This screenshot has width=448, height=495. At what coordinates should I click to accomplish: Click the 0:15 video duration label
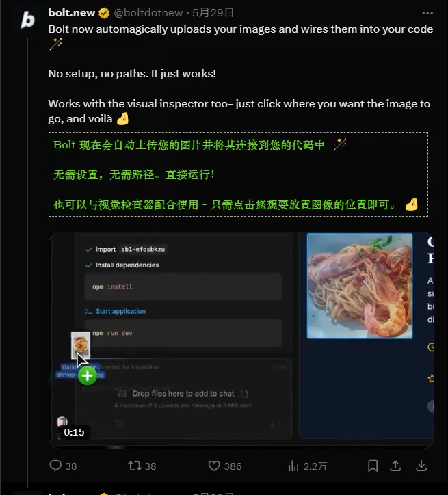(x=74, y=432)
